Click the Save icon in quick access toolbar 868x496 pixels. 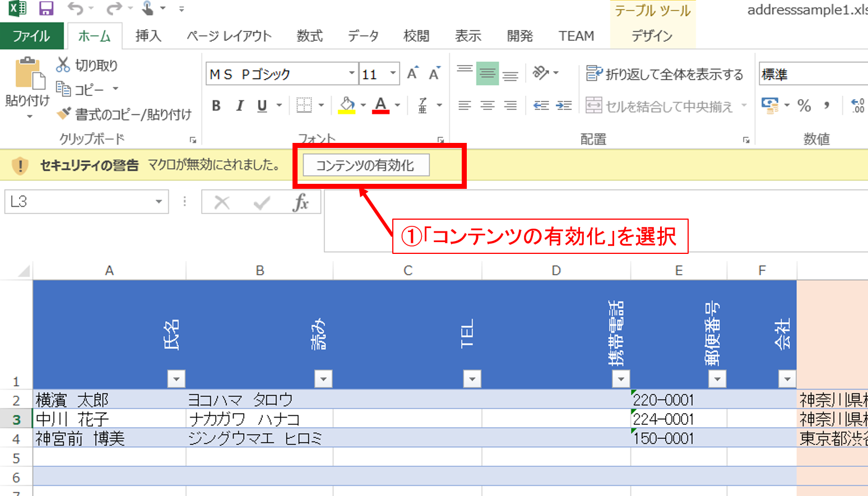click(x=46, y=8)
